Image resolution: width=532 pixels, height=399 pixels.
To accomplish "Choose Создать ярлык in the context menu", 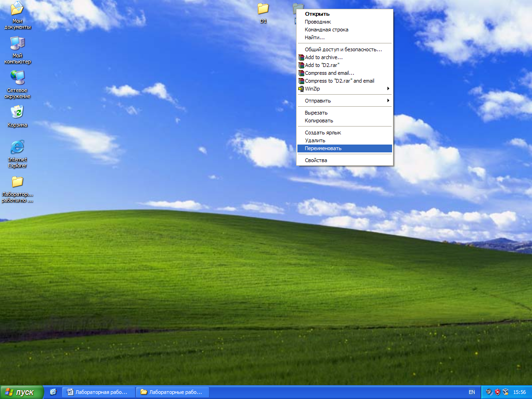I will [345, 133].
